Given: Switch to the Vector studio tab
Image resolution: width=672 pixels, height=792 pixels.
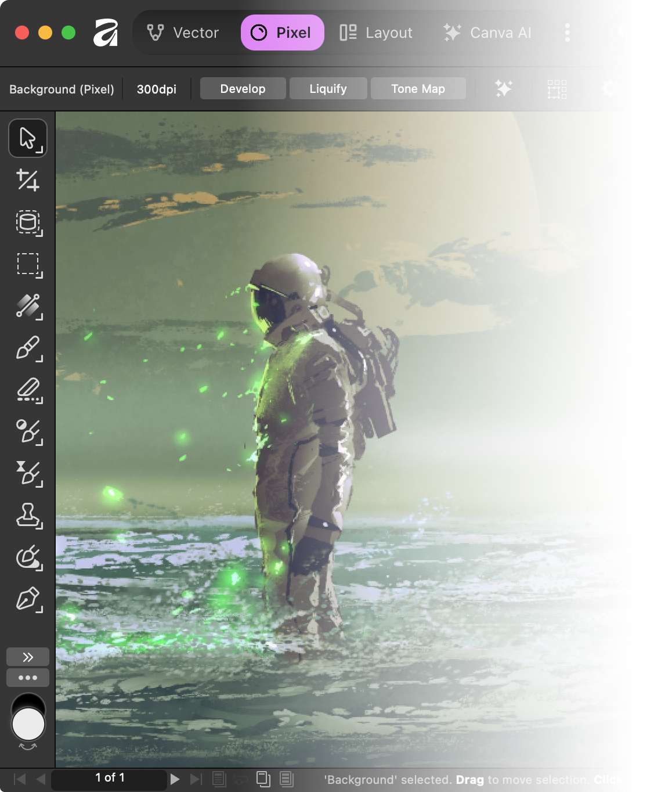Looking at the screenshot, I should pos(183,33).
